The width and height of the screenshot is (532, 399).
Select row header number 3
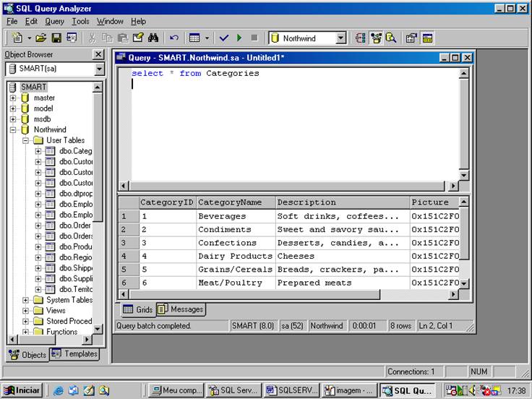(129, 243)
